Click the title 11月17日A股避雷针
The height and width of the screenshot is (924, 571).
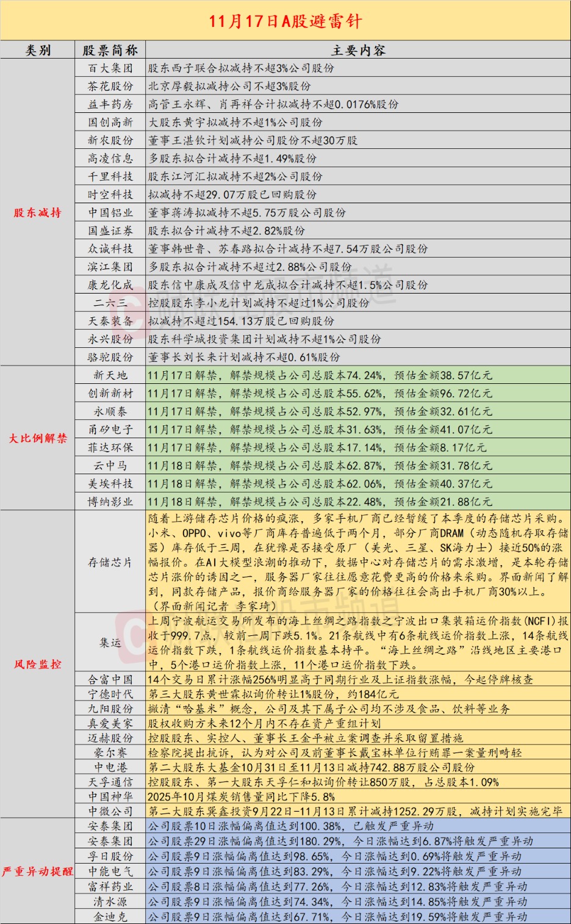click(x=285, y=21)
